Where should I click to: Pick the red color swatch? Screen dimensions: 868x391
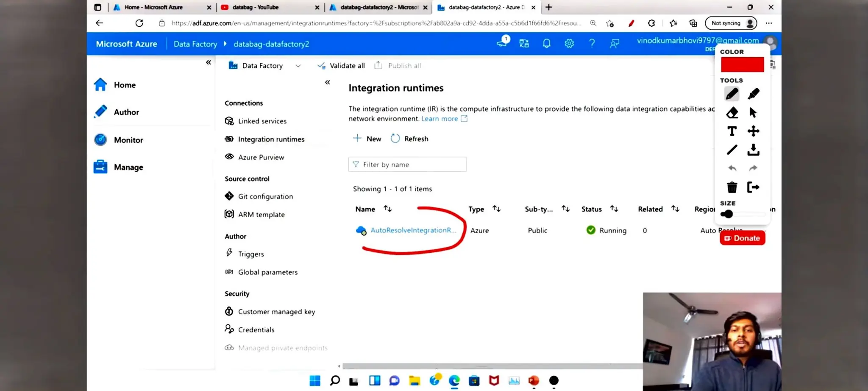(743, 64)
